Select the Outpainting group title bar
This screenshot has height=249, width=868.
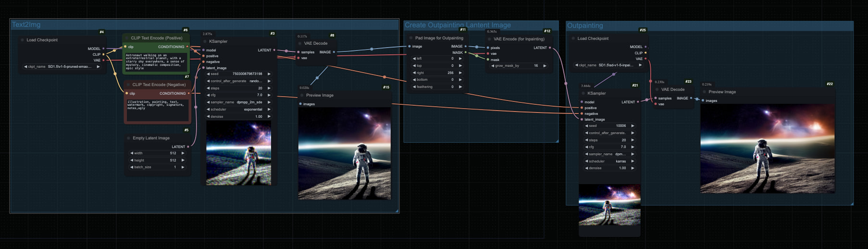(585, 25)
